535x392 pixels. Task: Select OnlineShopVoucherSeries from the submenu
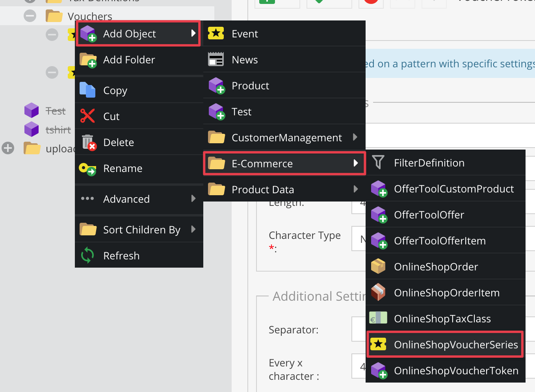coord(455,344)
